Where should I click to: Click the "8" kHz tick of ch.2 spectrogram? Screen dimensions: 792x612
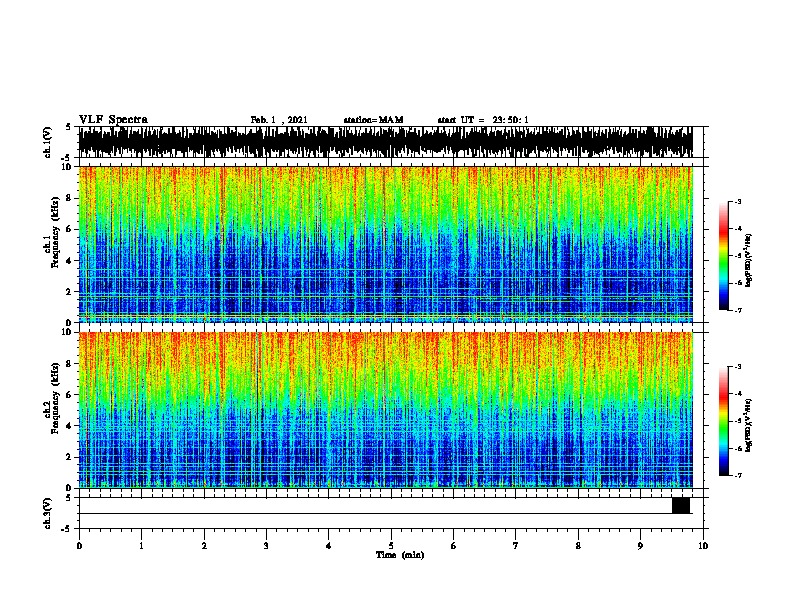70,364
